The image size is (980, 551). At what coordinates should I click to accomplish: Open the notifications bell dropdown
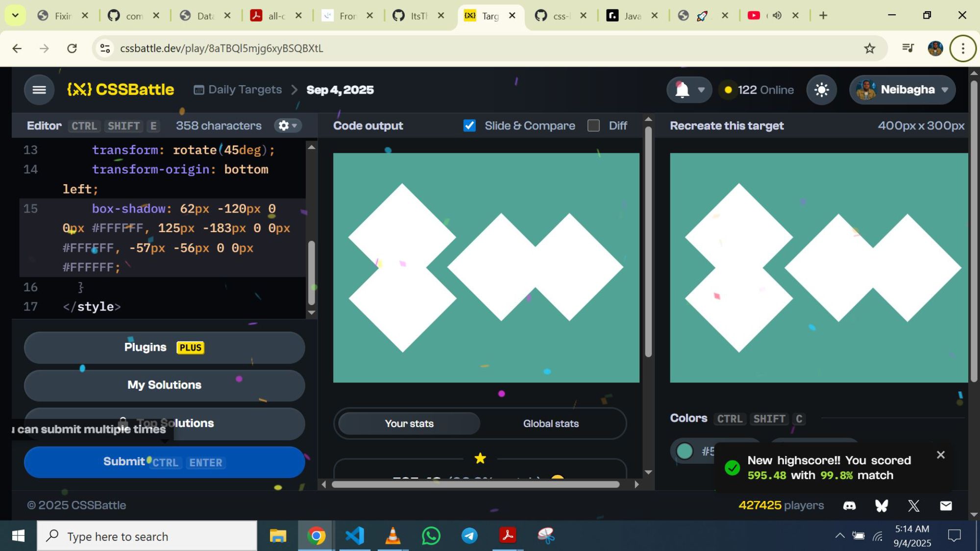pyautogui.click(x=689, y=90)
